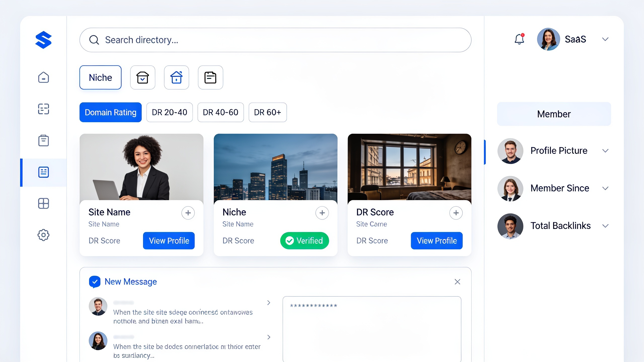Viewport: 644px width, 362px height.
Task: Open the Home icon in sidebar
Action: 44,77
